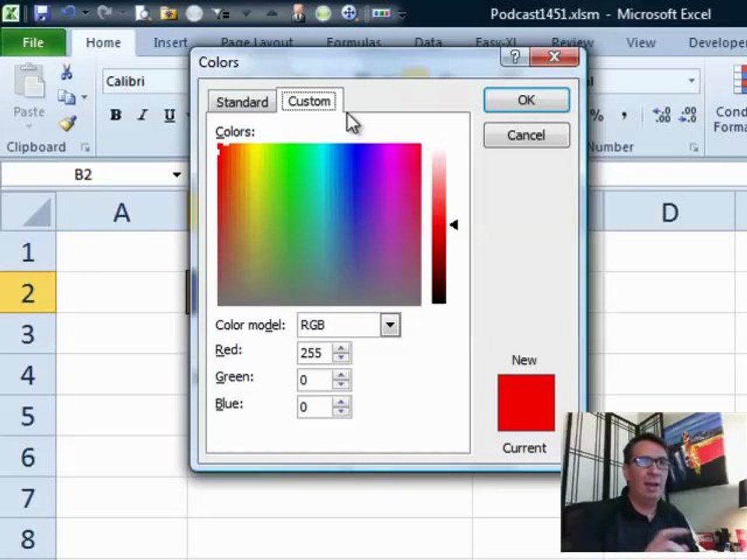Click the luminance slider bar
The height and width of the screenshot is (560, 747).
point(439,226)
